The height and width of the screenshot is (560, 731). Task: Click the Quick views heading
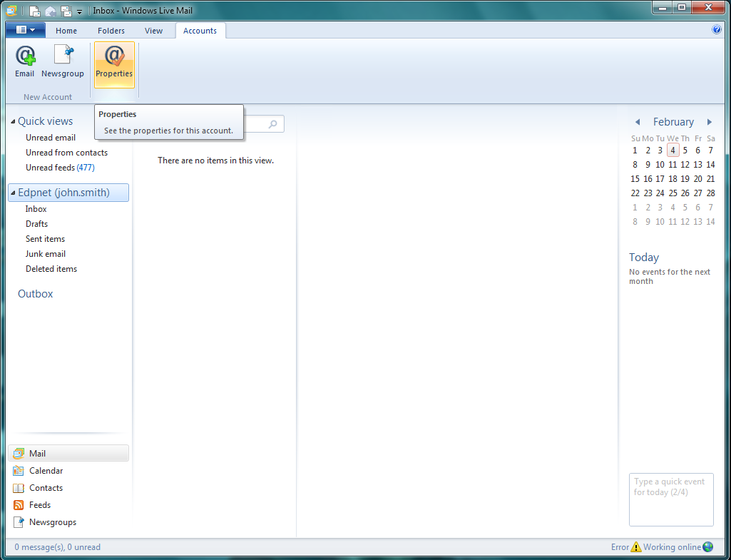pos(45,121)
